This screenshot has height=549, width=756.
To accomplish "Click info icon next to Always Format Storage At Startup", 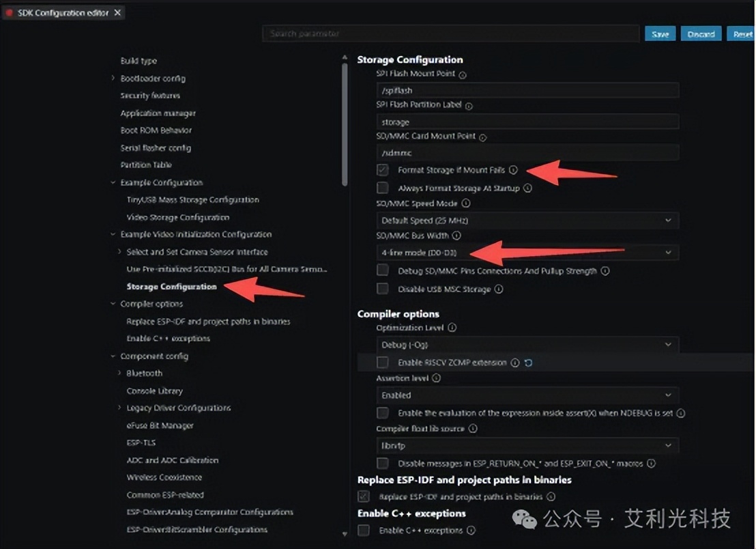I will click(x=527, y=188).
